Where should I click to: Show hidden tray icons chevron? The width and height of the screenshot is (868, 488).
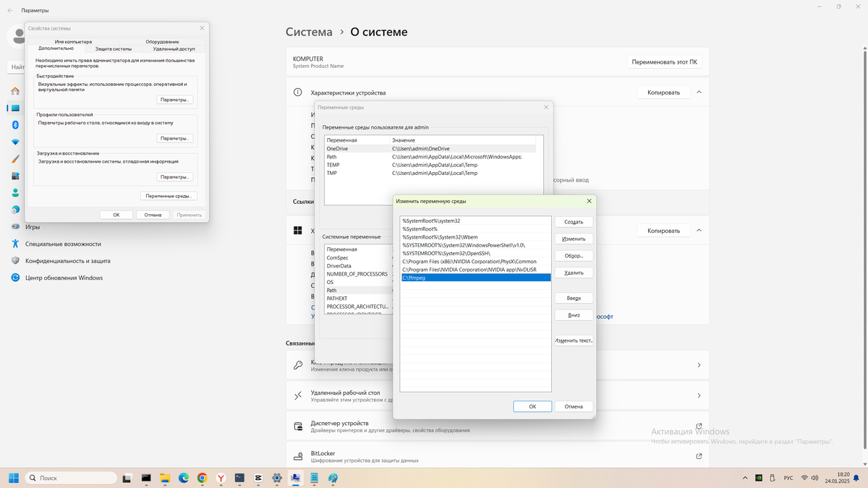tap(745, 478)
